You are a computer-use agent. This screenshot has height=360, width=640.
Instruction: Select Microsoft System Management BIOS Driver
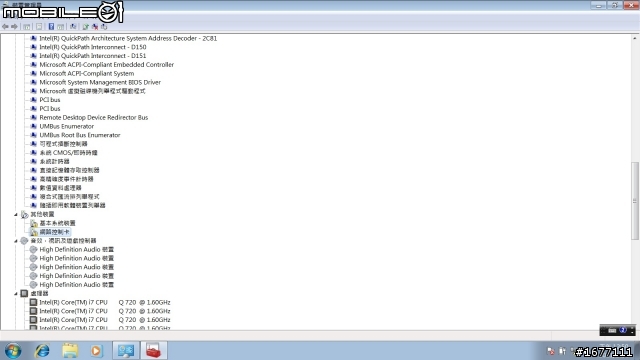(x=100, y=82)
